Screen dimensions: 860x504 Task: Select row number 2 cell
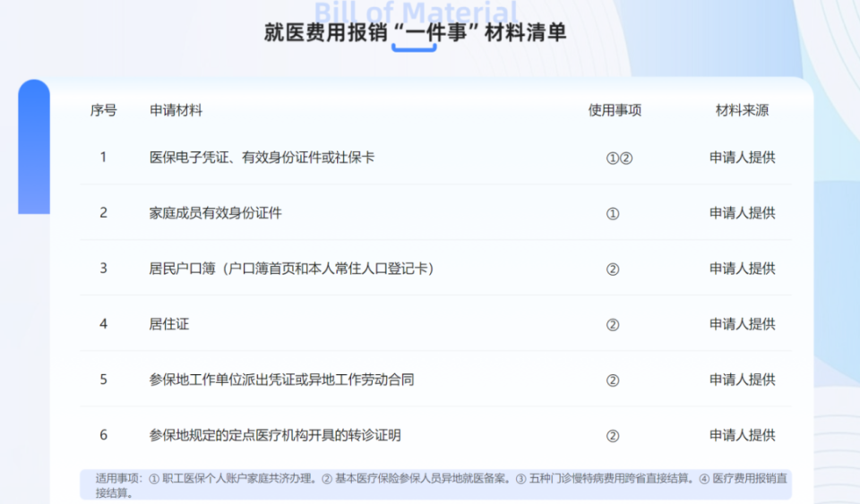(103, 212)
